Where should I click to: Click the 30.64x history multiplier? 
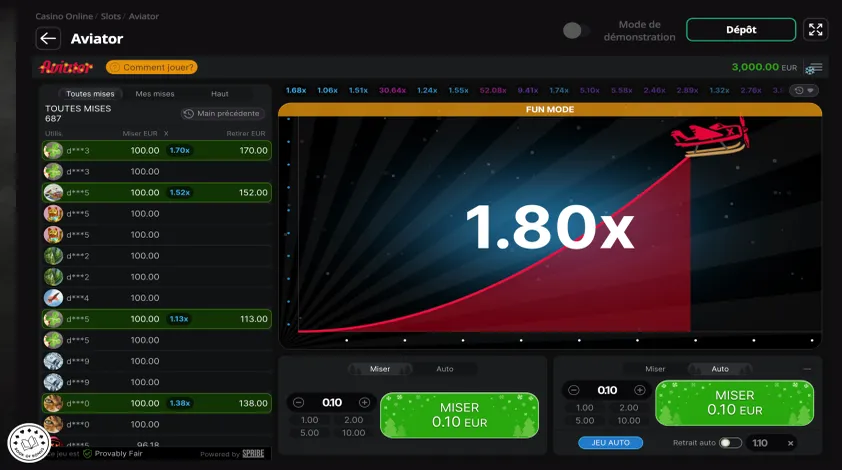393,90
